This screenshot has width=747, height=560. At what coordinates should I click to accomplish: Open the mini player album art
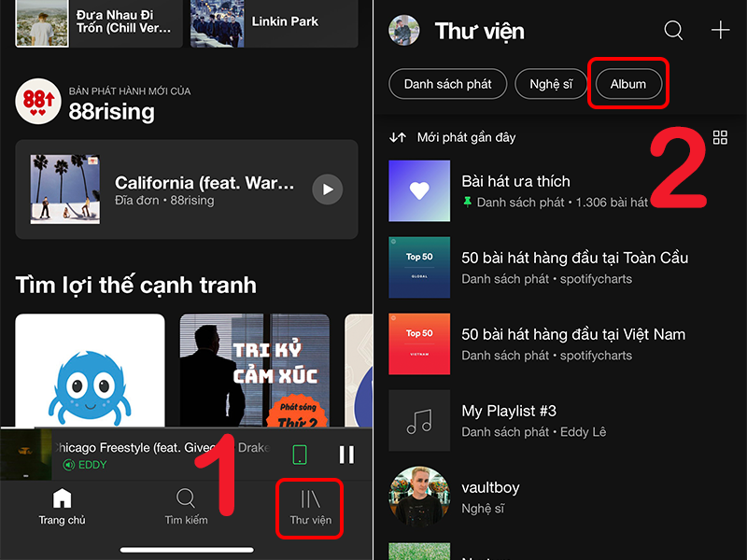(x=26, y=455)
